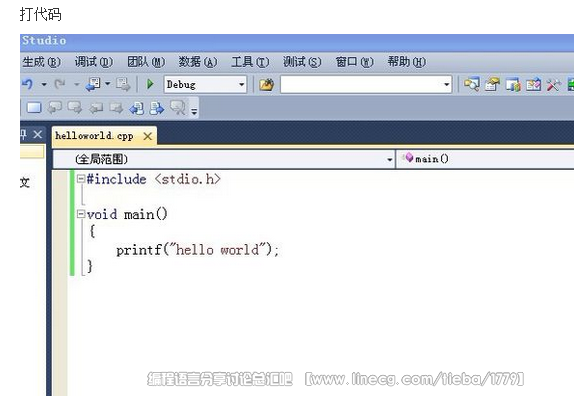Viewport: 574px width, 396px height.
Task: Open the 调试(D) menu
Action: tap(94, 62)
